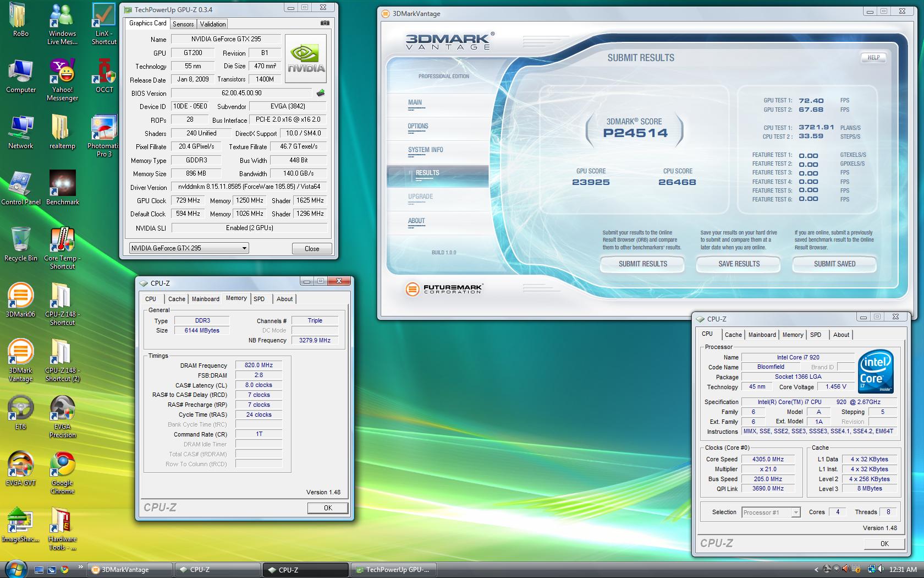This screenshot has width=924, height=578.
Task: Click the GPU-Z screenshot camera icon
Action: point(324,23)
